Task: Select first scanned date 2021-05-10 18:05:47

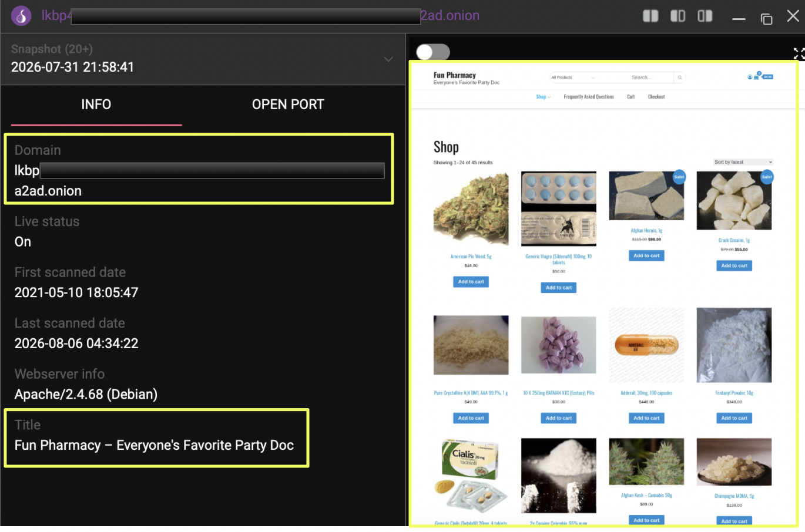Action: [76, 292]
